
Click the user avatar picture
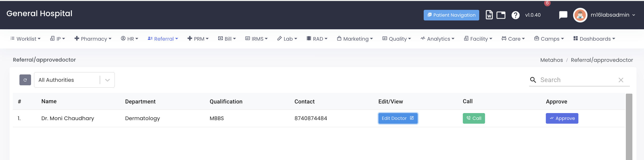580,15
